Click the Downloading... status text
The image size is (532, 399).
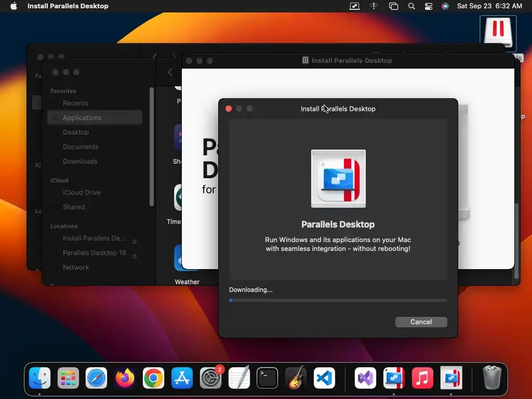tap(251, 290)
